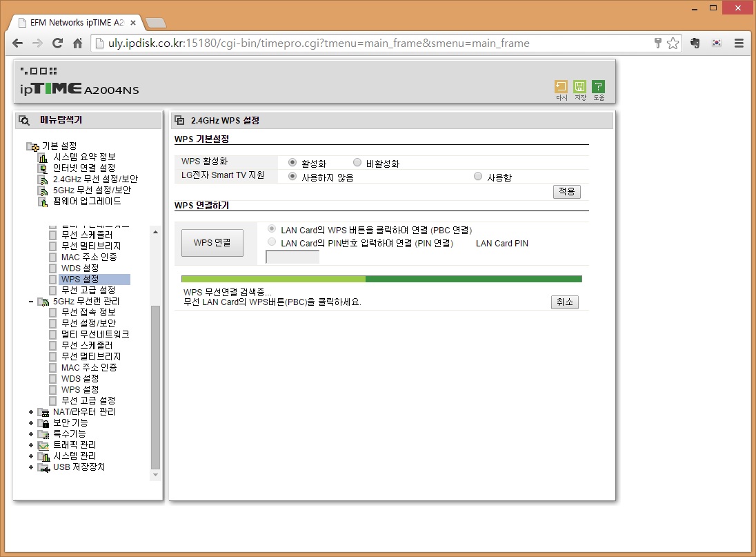Focus the LAN Card PIN input field
Image resolution: width=756 pixels, height=557 pixels.
coord(292,257)
